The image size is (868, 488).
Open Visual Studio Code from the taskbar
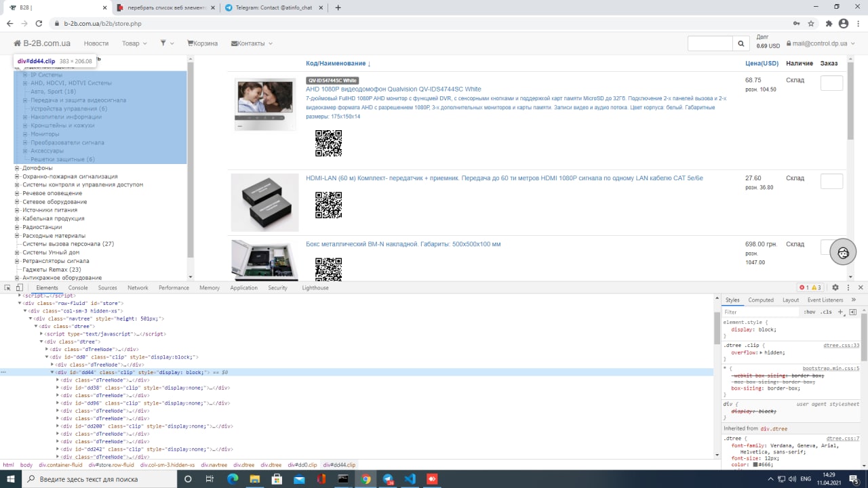point(410,479)
